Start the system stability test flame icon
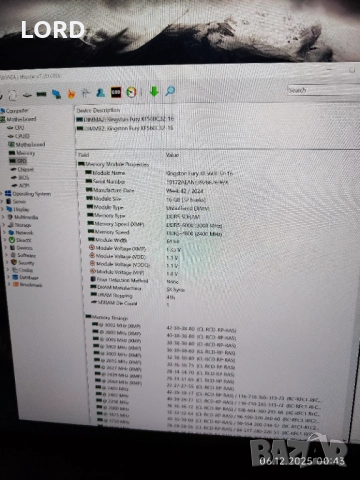This screenshot has width=360, height=480. tap(71, 94)
